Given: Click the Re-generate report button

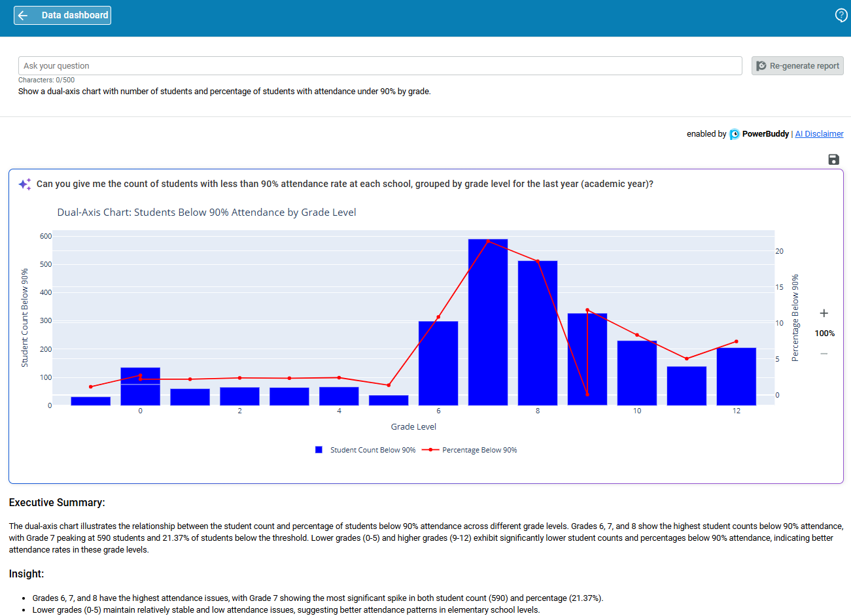Looking at the screenshot, I should [797, 66].
